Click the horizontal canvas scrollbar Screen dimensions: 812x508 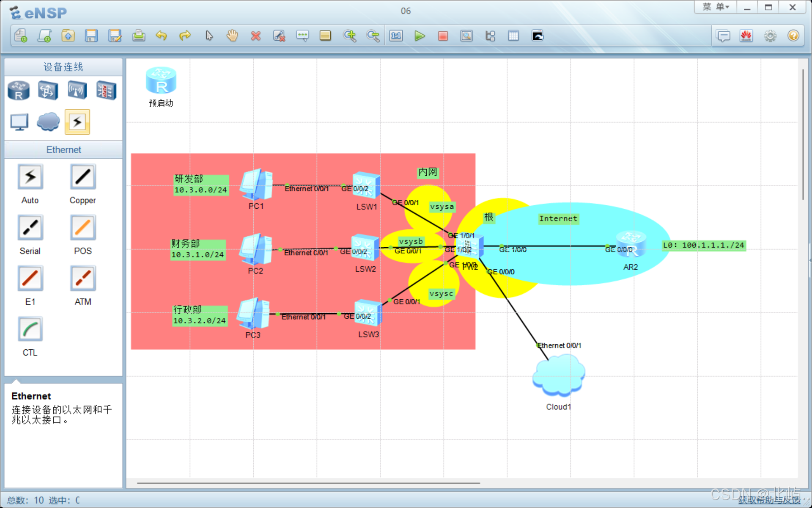(308, 483)
